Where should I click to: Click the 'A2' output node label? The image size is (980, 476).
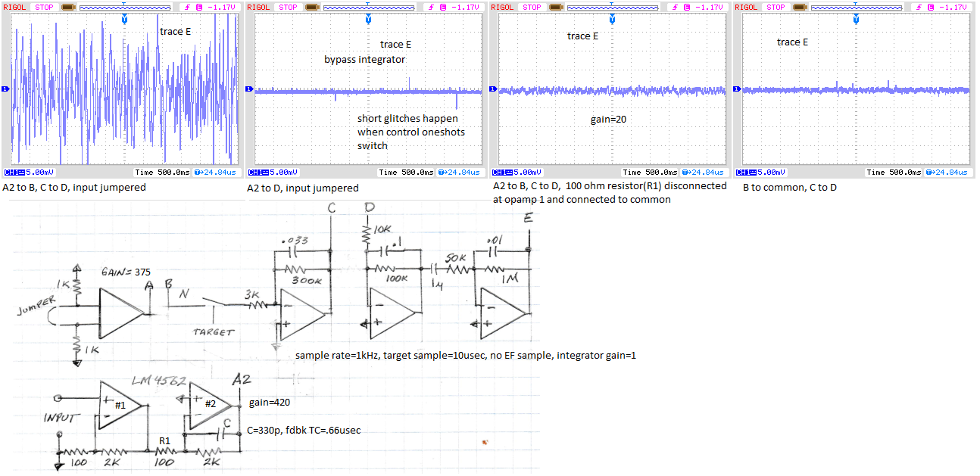242,378
